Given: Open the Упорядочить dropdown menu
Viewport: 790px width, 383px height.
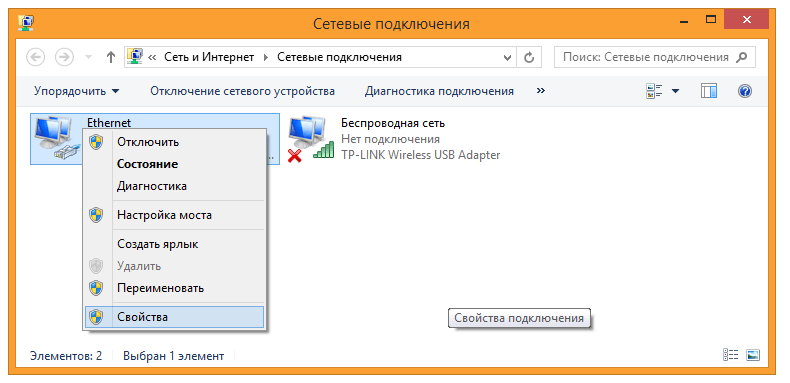Looking at the screenshot, I should tap(77, 91).
